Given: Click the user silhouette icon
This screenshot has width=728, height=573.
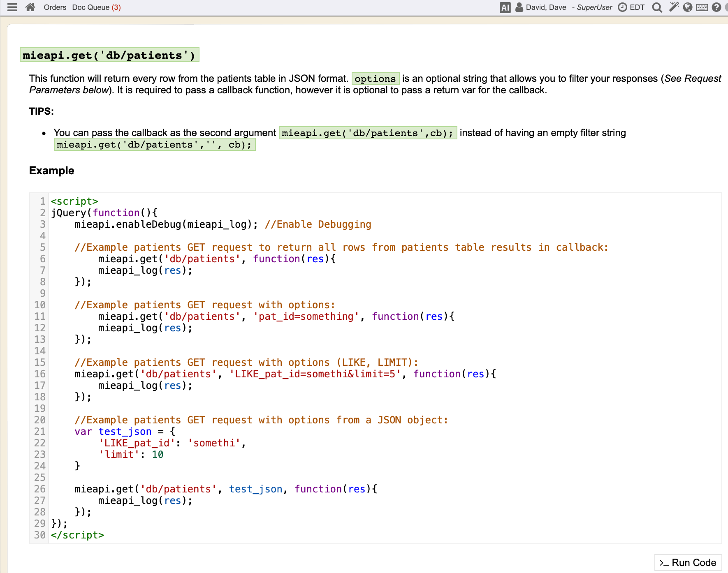Looking at the screenshot, I should click(x=519, y=7).
